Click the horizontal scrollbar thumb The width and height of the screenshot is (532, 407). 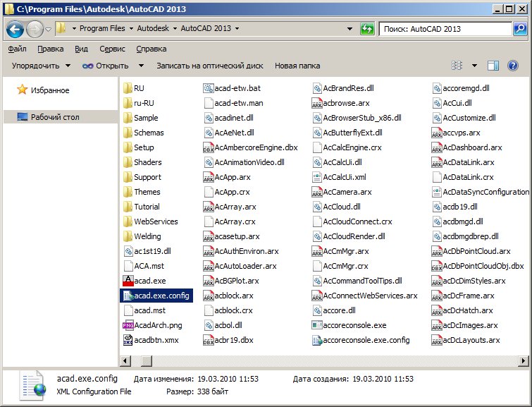coord(147,360)
